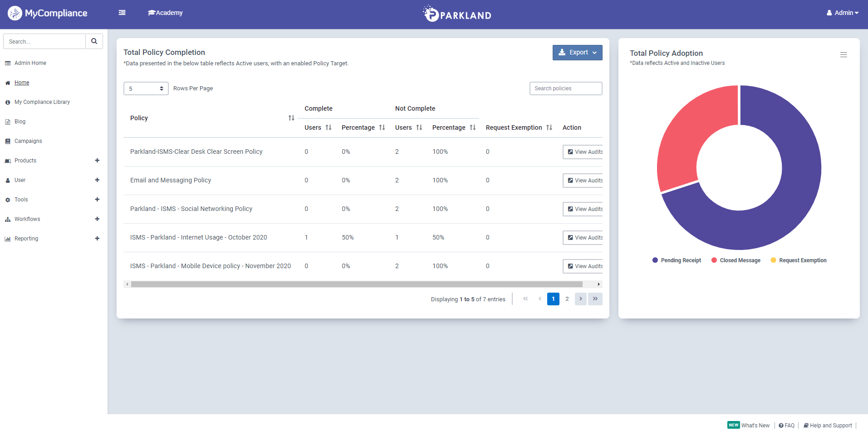Toggle the sidebar hamburger menu icon

[122, 13]
